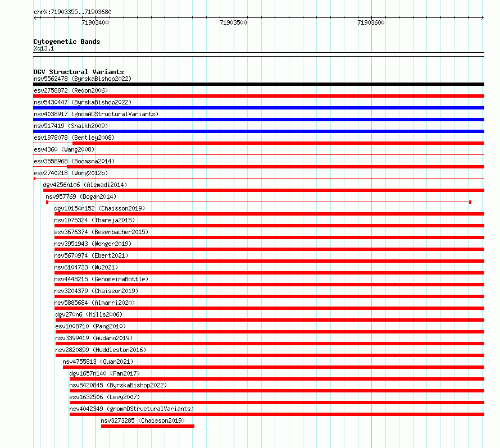Open variant nsv517419 (Shaikh2009)
The width and height of the screenshot is (500, 448).
click(x=71, y=126)
